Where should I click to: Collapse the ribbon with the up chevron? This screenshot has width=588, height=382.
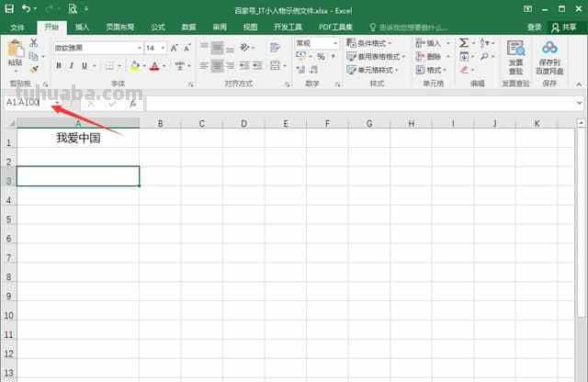tap(579, 84)
